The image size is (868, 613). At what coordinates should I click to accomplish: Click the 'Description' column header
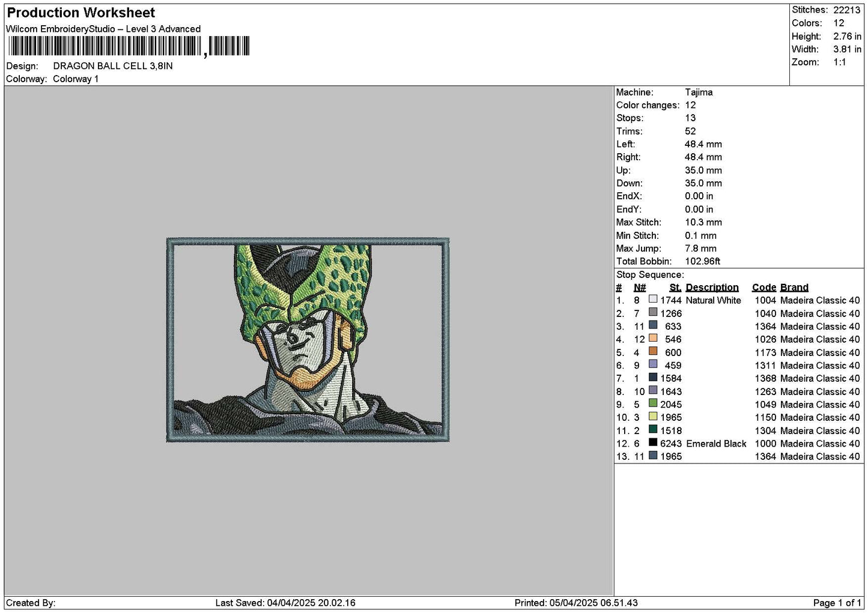(712, 288)
